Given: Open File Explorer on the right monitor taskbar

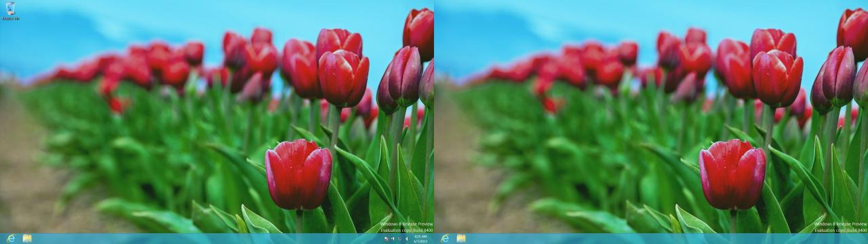Looking at the screenshot, I should coord(461,239).
